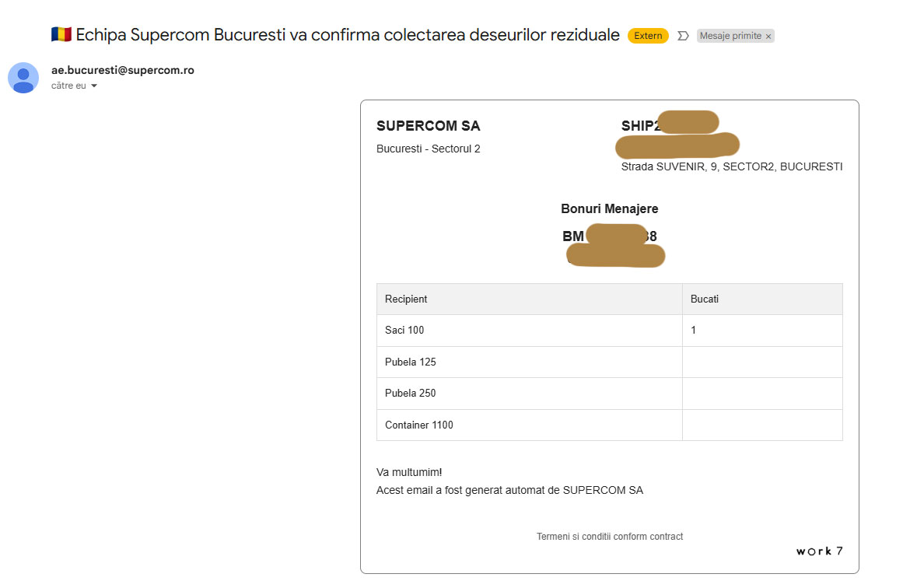Select the email subject line text
Screen dimensions: 910x588
(348, 35)
